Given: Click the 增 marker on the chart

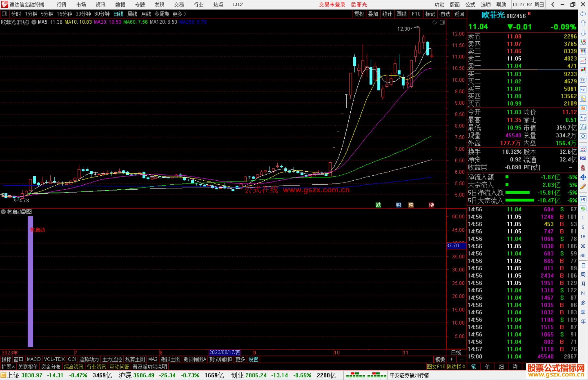Looking at the screenshot, I should (x=431, y=205).
